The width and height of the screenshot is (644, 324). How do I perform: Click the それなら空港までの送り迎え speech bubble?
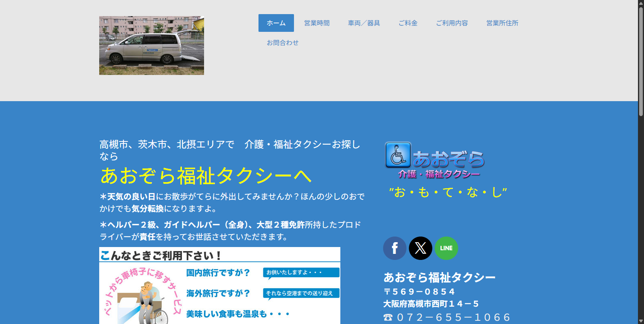[x=301, y=293]
